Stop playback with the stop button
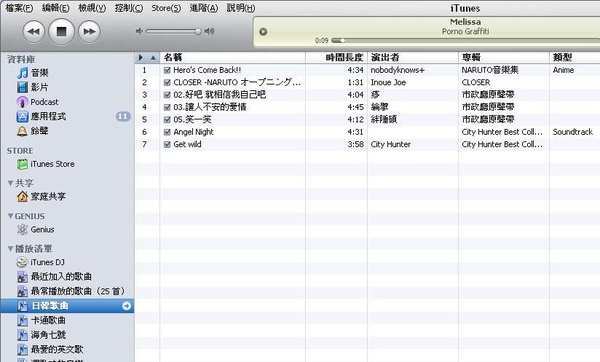The height and width of the screenshot is (362, 600). click(x=61, y=31)
